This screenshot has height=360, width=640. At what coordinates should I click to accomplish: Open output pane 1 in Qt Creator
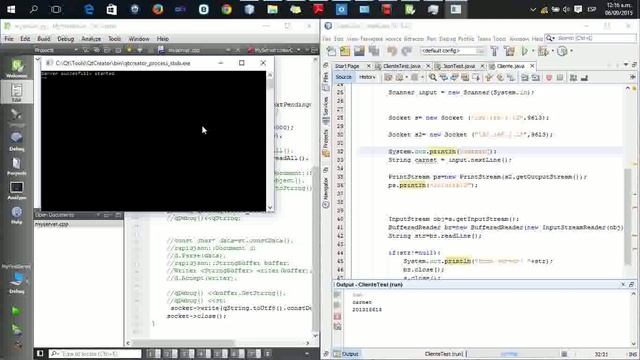click(x=154, y=354)
